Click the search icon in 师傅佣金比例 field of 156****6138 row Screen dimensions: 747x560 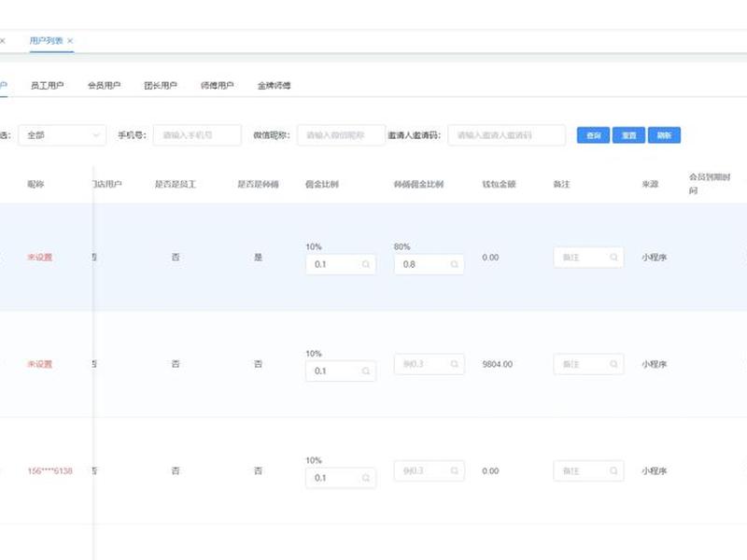pyautogui.click(x=455, y=471)
